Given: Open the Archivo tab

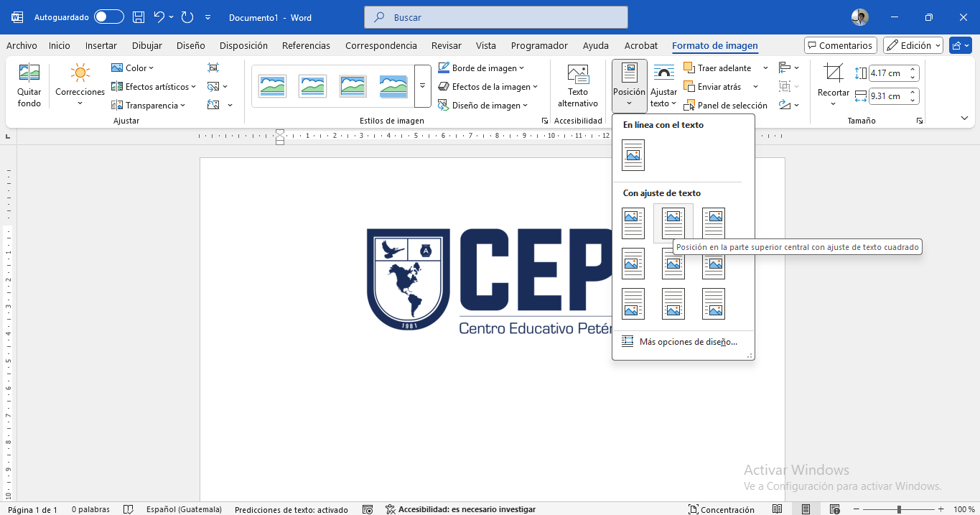Looking at the screenshot, I should click(x=22, y=45).
